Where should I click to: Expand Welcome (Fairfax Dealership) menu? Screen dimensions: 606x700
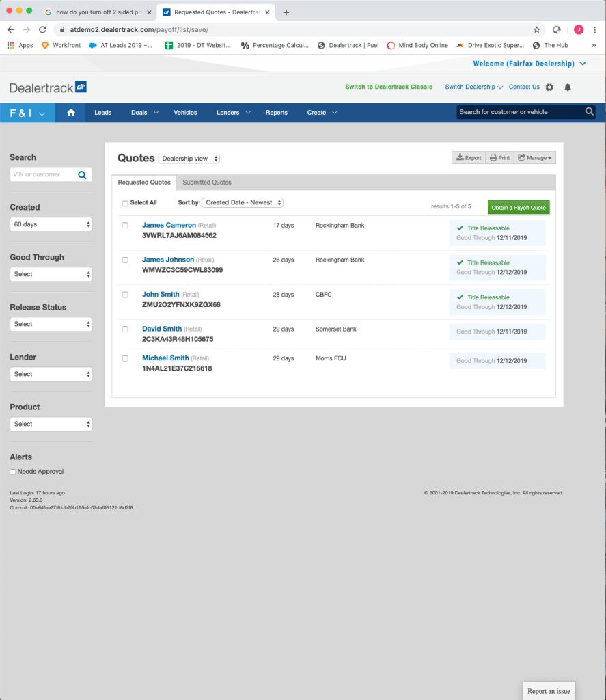point(529,64)
